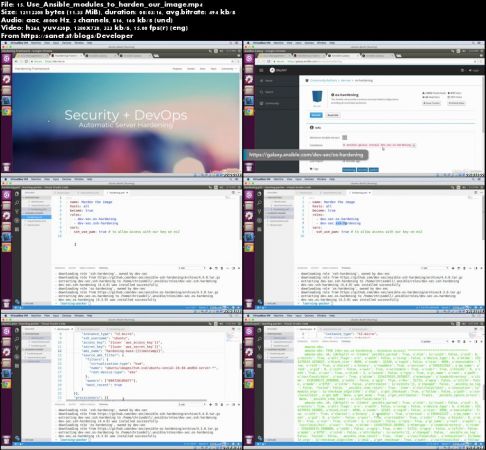
Task: Click trash dock icon in Security + DevOps frame
Action: pos(6,167)
